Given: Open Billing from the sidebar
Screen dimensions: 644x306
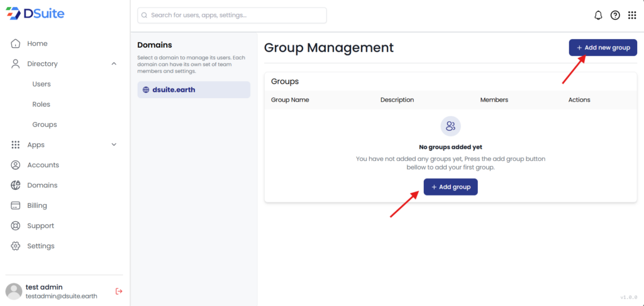Looking at the screenshot, I should 37,205.
